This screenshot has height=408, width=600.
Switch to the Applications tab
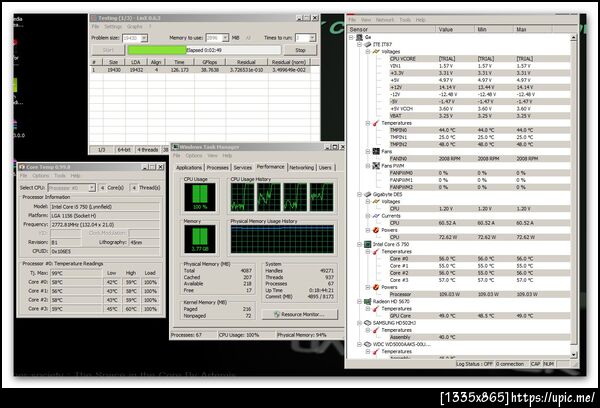[189, 168]
